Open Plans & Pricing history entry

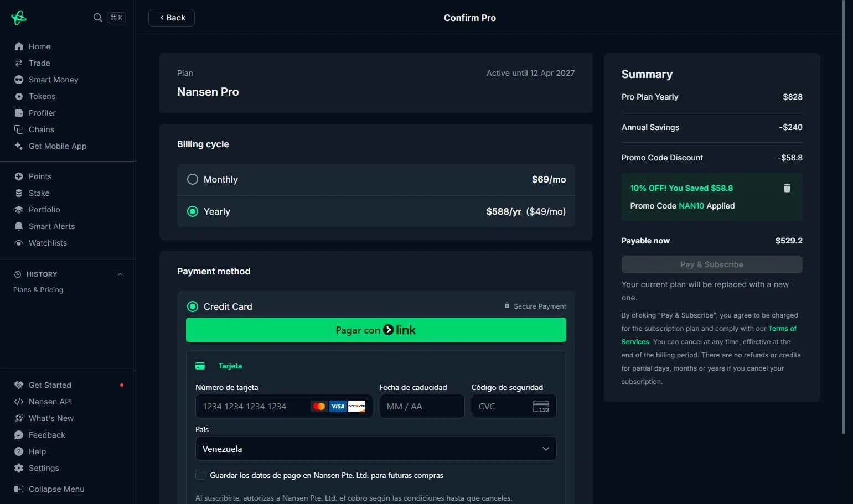coord(38,290)
